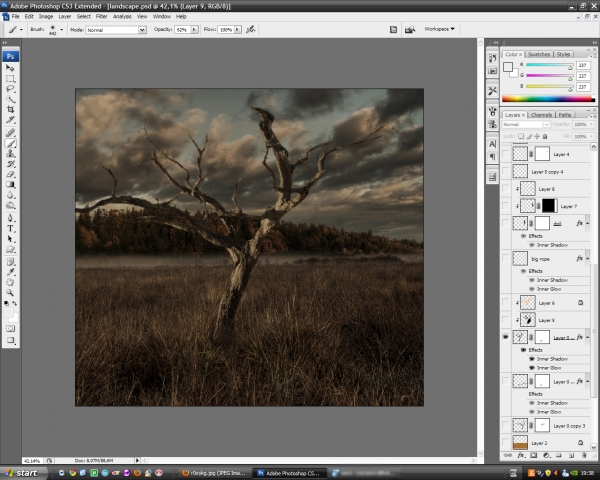Select the Lasso tool
The height and width of the screenshot is (480, 600).
pyautogui.click(x=10, y=89)
